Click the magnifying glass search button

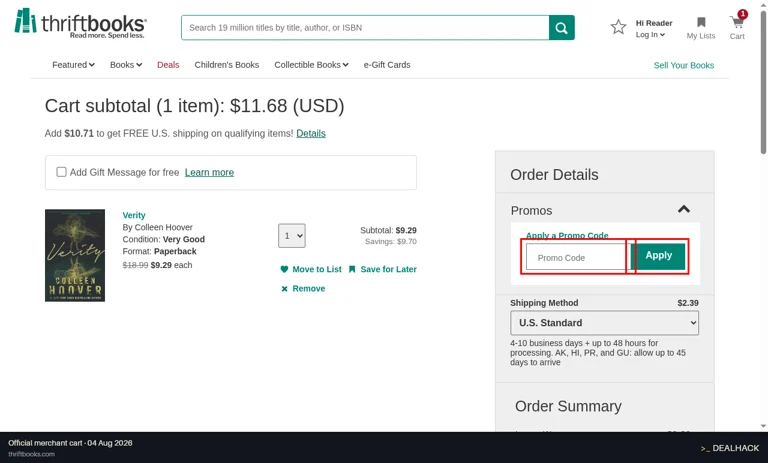click(x=561, y=27)
